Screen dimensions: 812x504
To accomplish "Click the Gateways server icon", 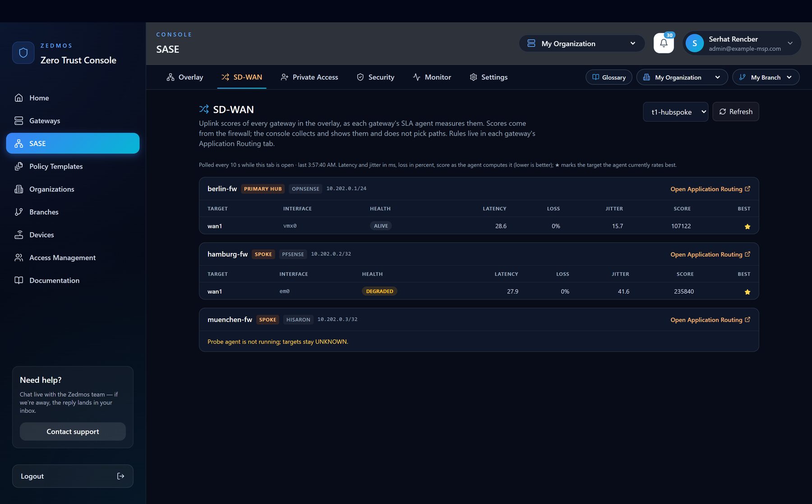I will 18,121.
